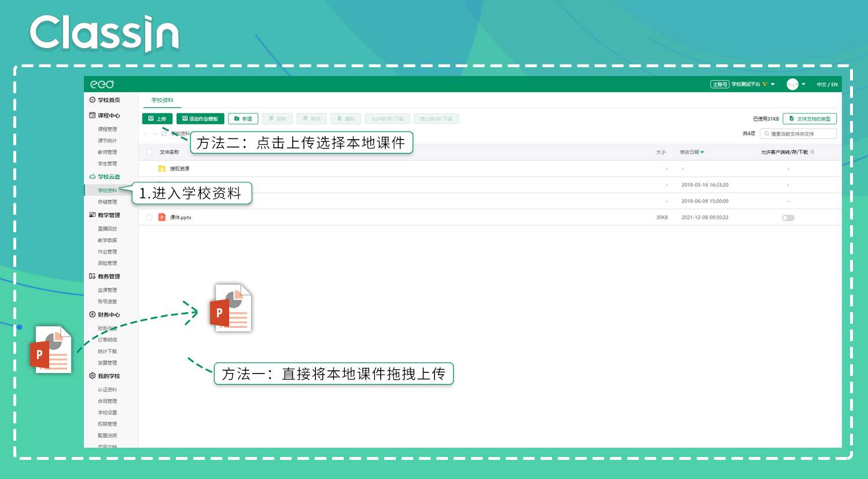Open 订单明细 in the sidebar
The width and height of the screenshot is (868, 479).
[108, 340]
